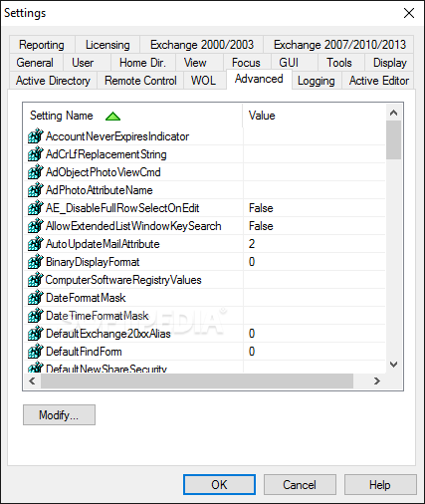Select the AdObjectPhotoViewCmd setting
425x504 pixels.
click(x=205, y=172)
